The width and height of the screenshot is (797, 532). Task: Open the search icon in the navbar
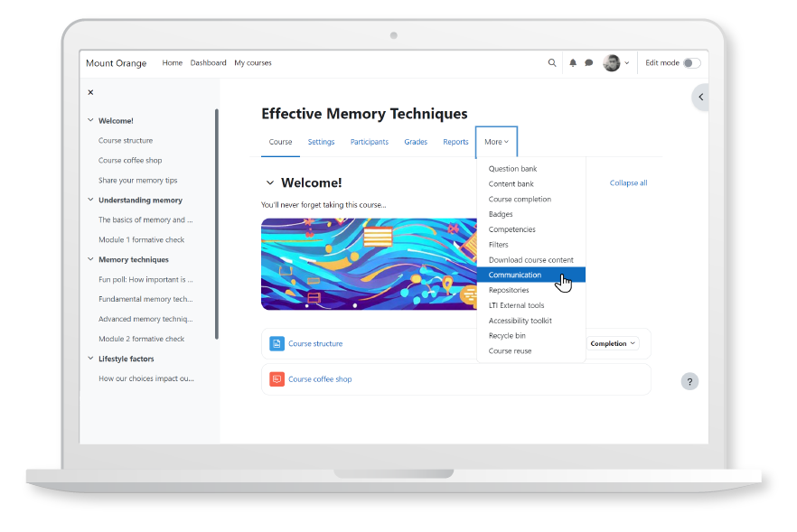pos(552,62)
